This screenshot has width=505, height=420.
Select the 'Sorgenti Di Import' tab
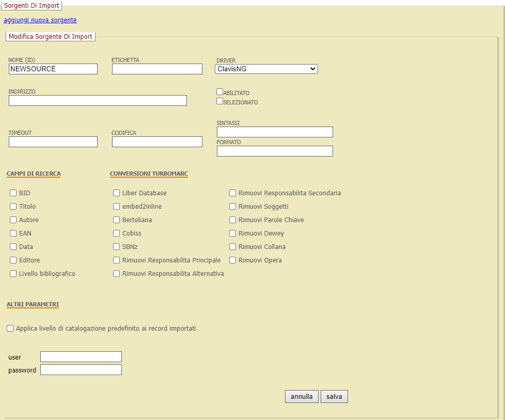[x=31, y=6]
